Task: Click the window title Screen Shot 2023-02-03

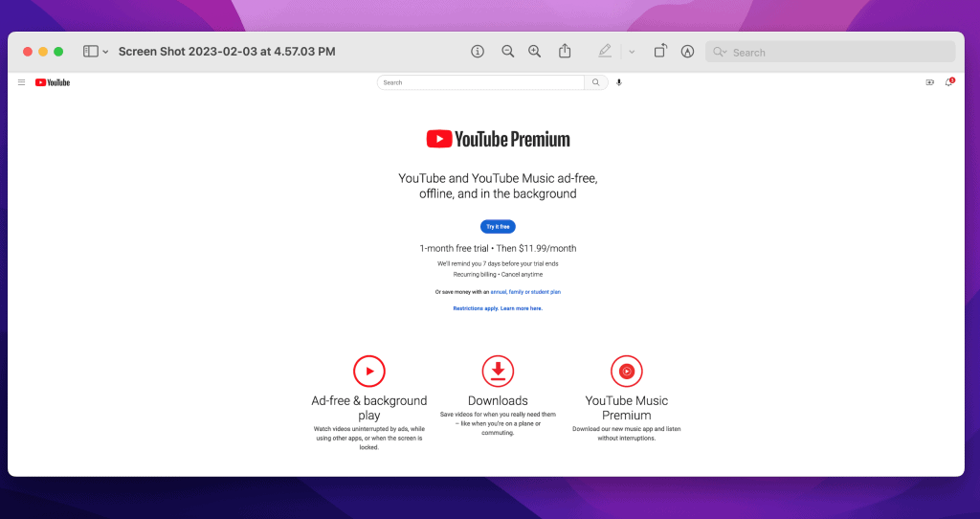Action: tap(227, 52)
